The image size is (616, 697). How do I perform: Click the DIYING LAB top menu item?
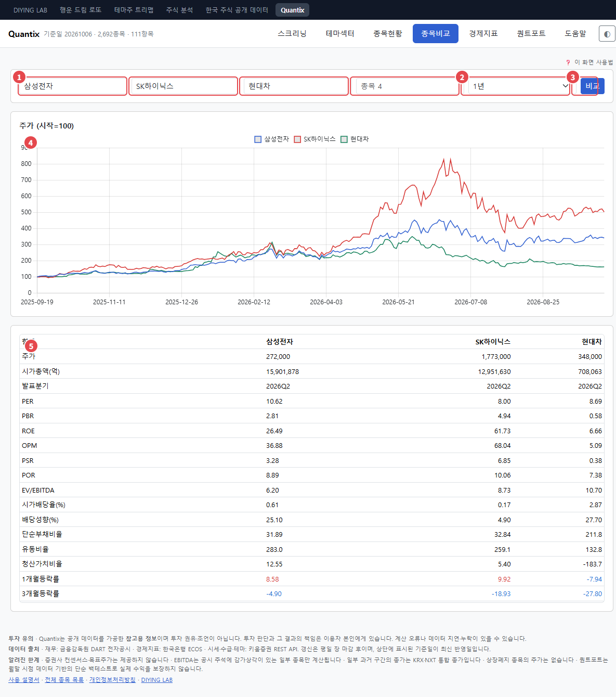30,10
